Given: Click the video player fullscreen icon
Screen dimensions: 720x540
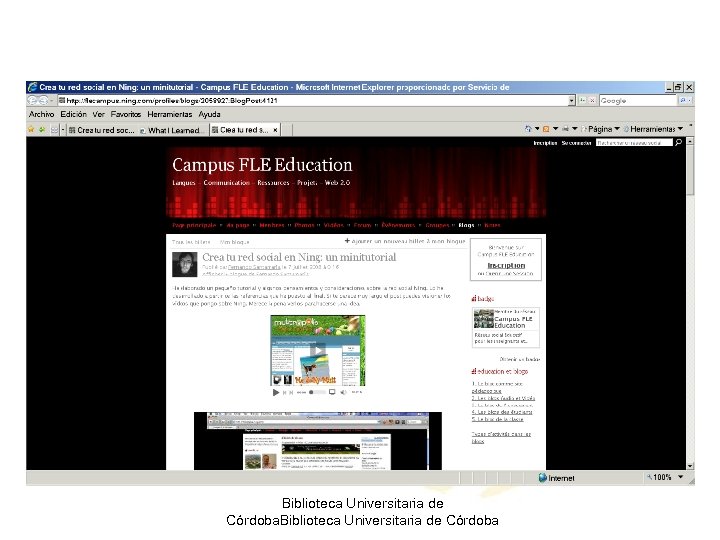Looking at the screenshot, I should tap(332, 392).
